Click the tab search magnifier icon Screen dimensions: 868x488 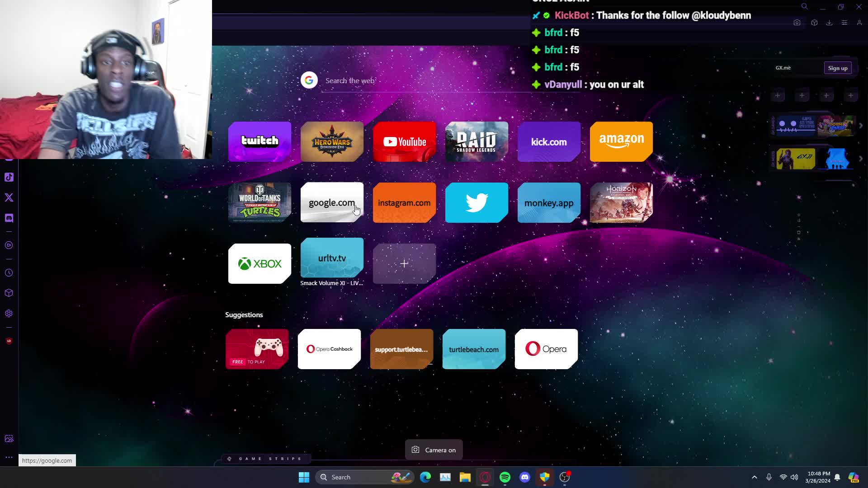805,6
